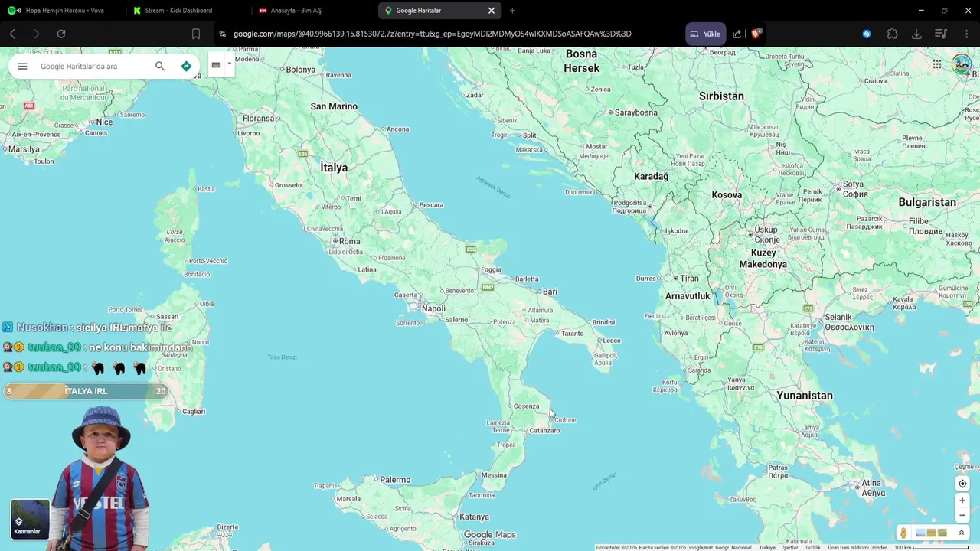Switch to Anasayfa - Bim A.Ş tab
980x551 pixels.
click(x=312, y=11)
